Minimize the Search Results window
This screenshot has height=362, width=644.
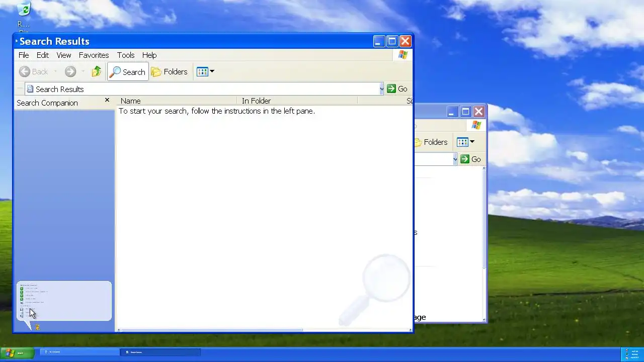click(x=379, y=41)
